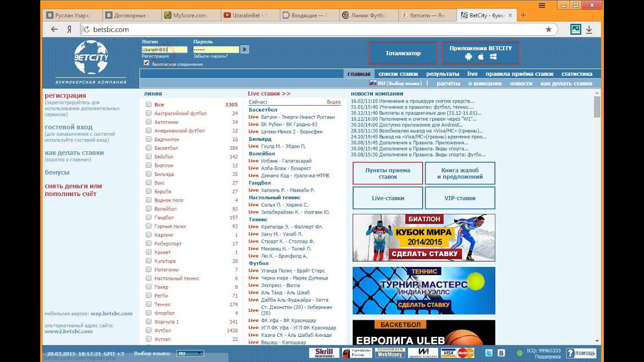Check the Теннис checkbox in line list

pyautogui.click(x=148, y=304)
